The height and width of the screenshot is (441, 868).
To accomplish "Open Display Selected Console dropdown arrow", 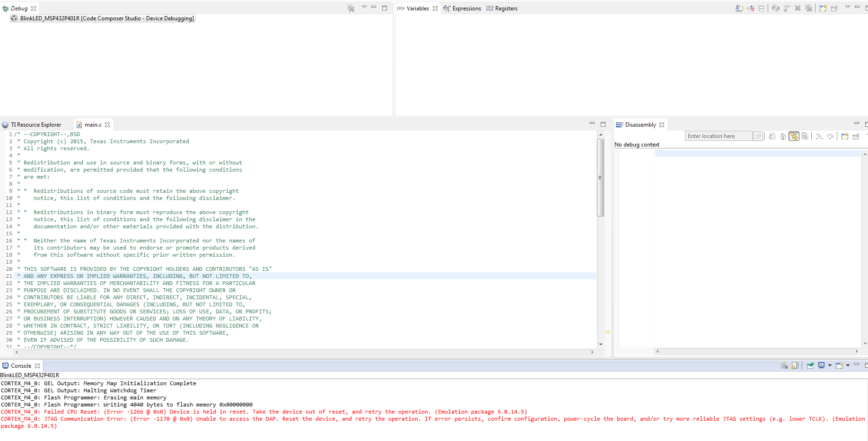I will click(x=830, y=365).
